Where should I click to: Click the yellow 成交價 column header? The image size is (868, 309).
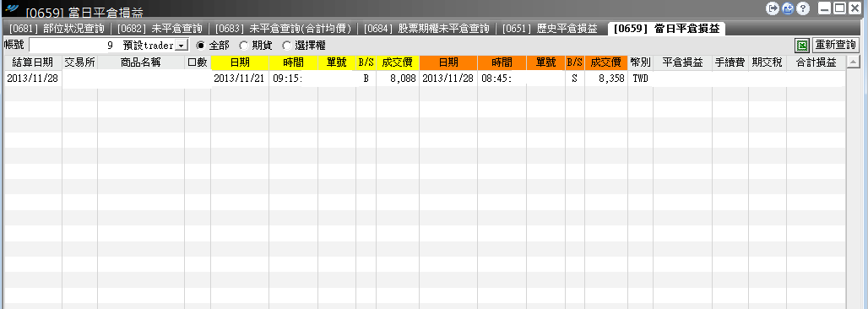tap(398, 62)
